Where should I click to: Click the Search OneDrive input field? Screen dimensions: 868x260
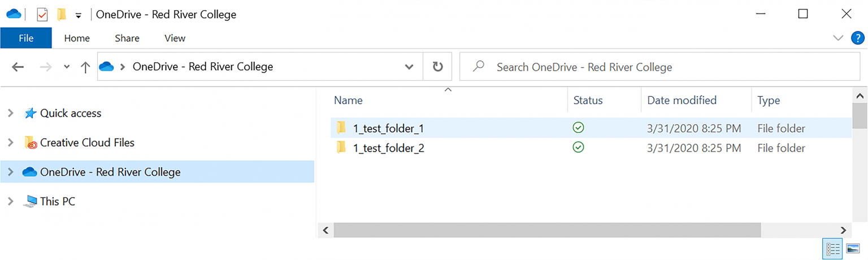(x=667, y=67)
